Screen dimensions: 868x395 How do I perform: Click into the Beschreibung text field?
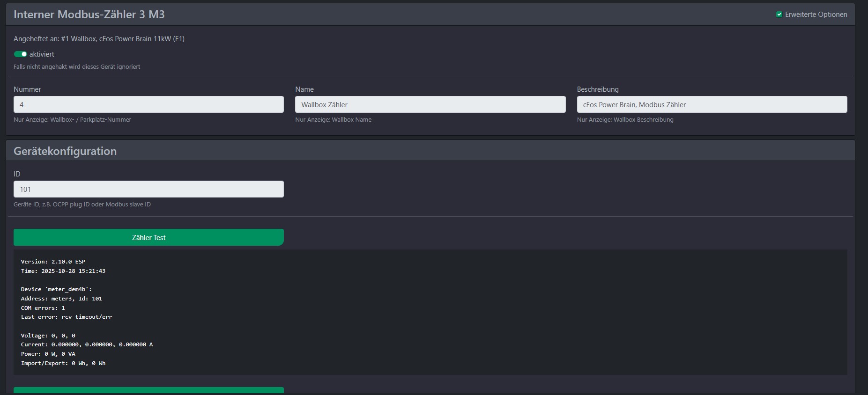coord(712,104)
